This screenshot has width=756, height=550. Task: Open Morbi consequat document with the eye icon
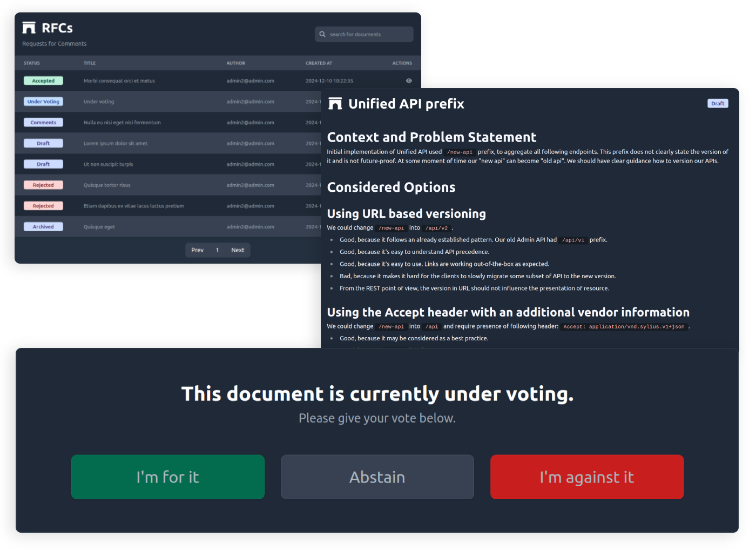click(409, 81)
